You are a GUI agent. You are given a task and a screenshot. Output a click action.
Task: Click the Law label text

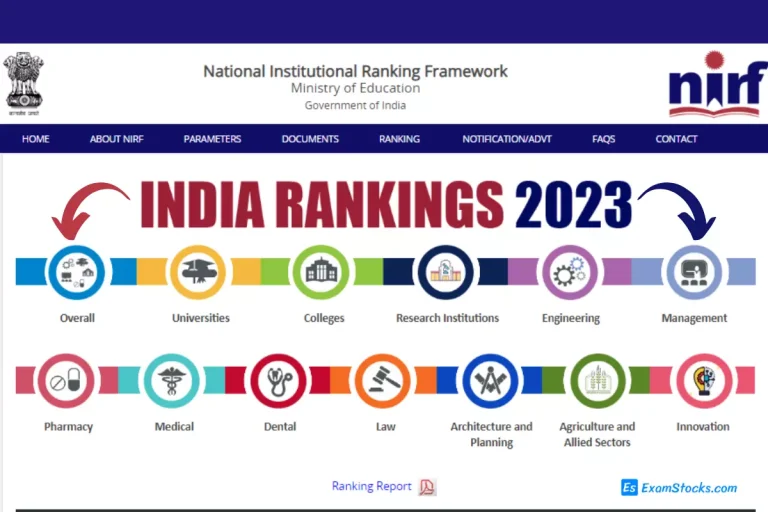[385, 427]
